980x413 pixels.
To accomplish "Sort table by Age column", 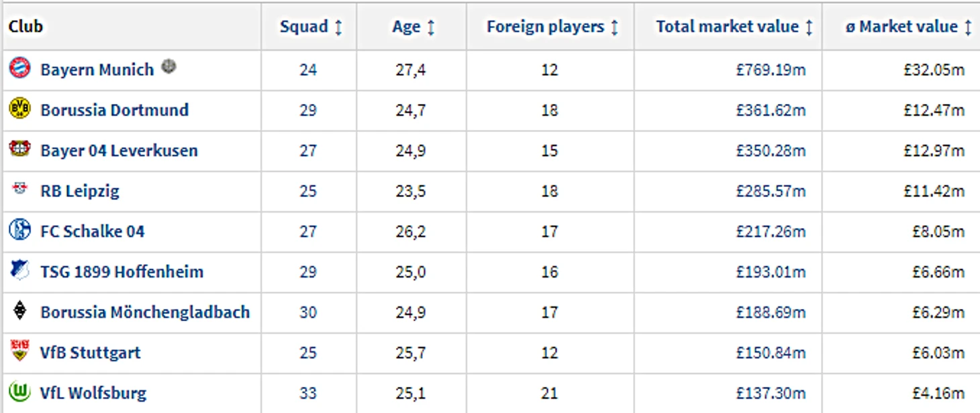I will tap(413, 27).
